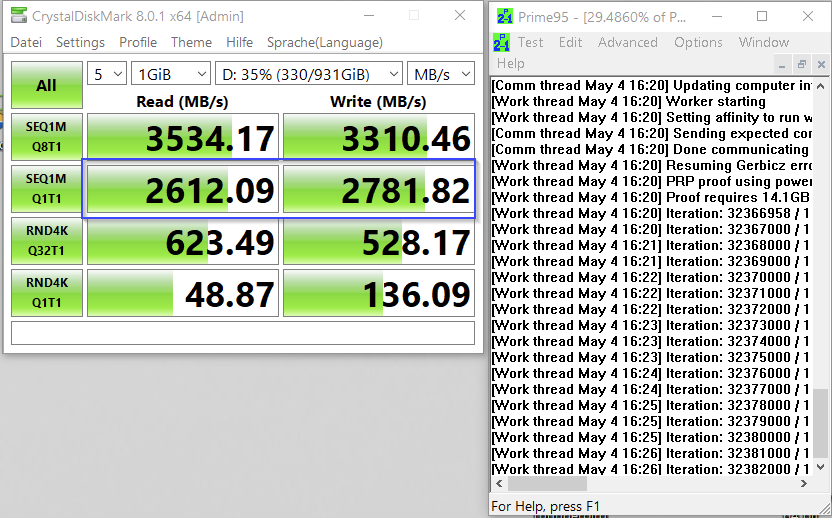Image resolution: width=832 pixels, height=518 pixels.
Task: Start the SEQ1M Q8T1 test
Action: click(47, 136)
